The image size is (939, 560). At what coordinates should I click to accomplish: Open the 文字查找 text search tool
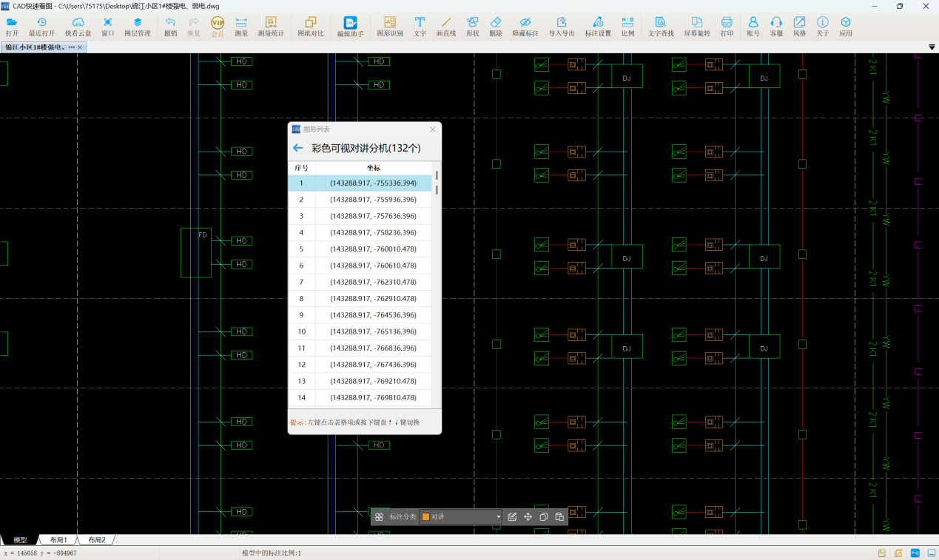click(661, 27)
